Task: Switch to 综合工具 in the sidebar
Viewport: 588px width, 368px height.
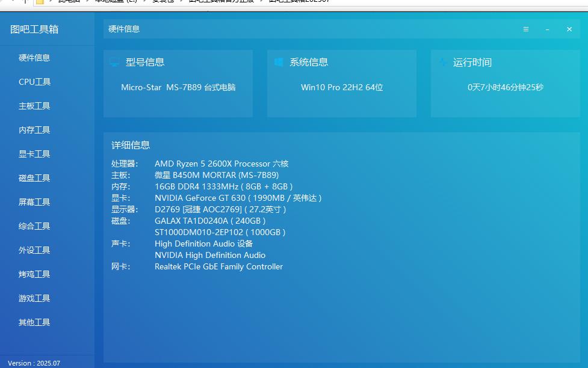Action: [x=34, y=226]
